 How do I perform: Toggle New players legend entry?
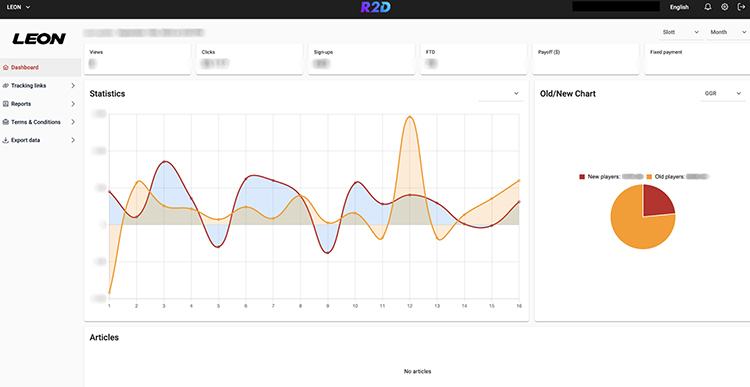click(x=611, y=177)
